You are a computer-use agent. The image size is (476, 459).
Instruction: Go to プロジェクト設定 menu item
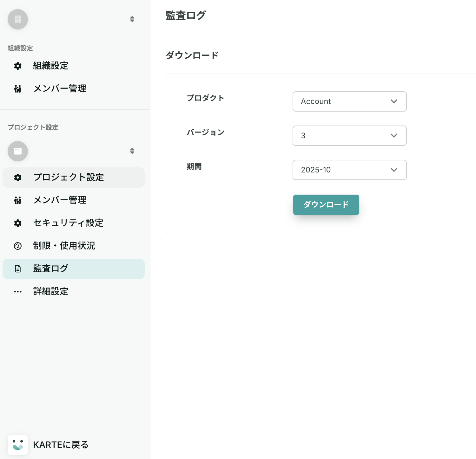tap(74, 178)
